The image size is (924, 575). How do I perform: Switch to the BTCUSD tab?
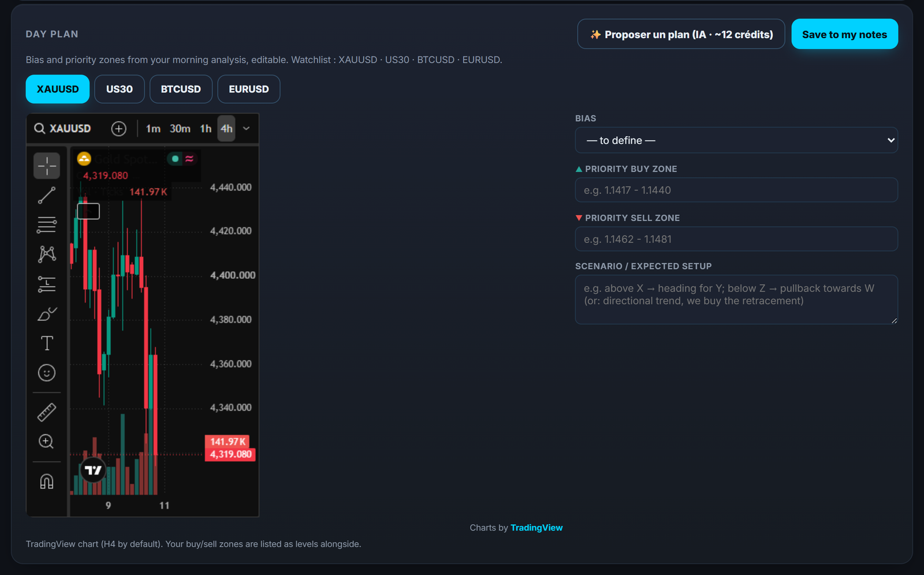181,89
